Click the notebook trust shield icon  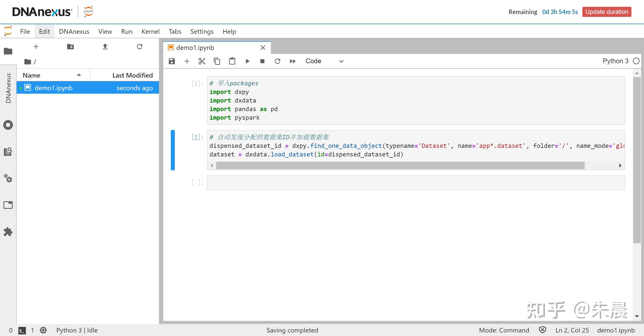[x=543, y=330]
